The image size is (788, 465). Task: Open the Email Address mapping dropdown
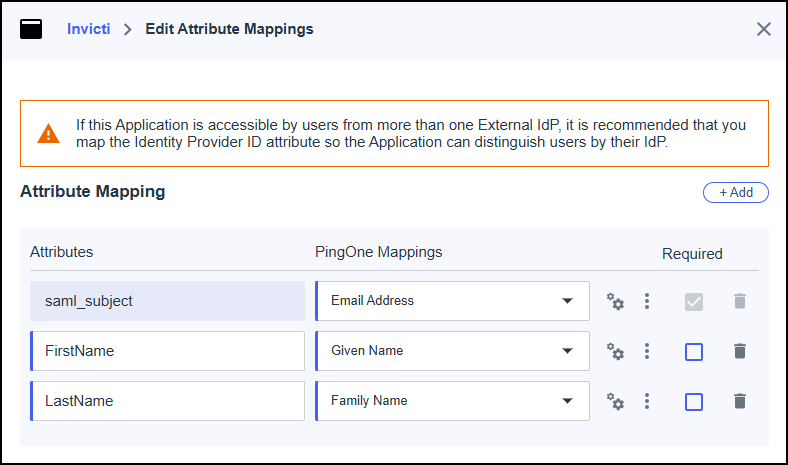452,301
